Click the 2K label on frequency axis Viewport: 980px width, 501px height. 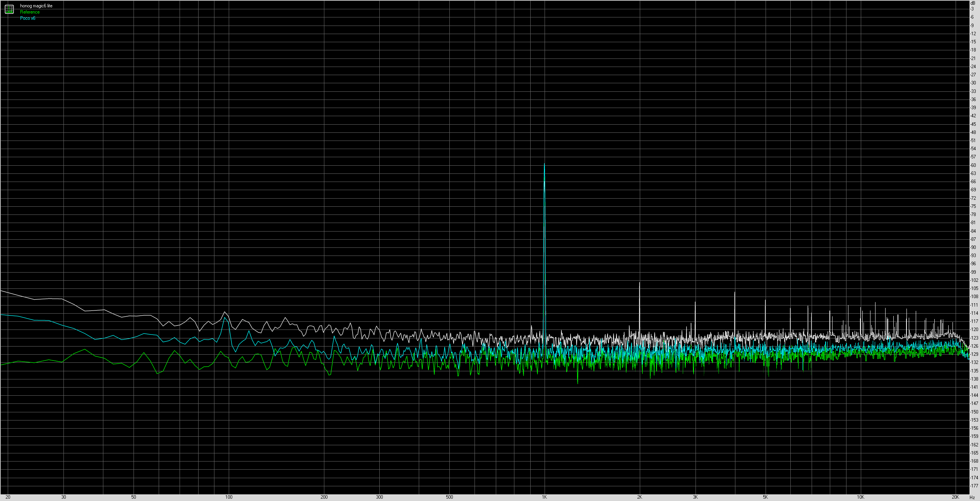pos(639,497)
